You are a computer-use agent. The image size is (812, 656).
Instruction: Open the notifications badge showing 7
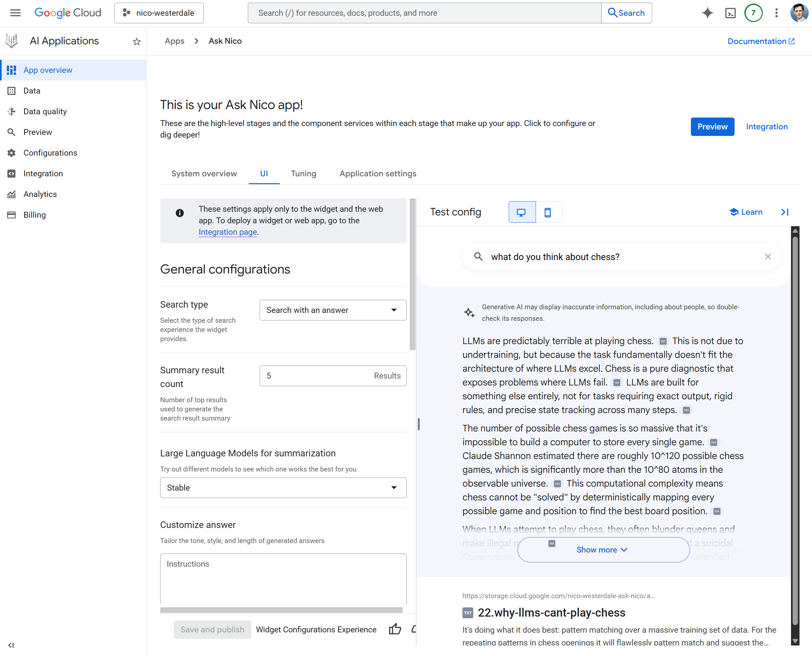pos(754,12)
